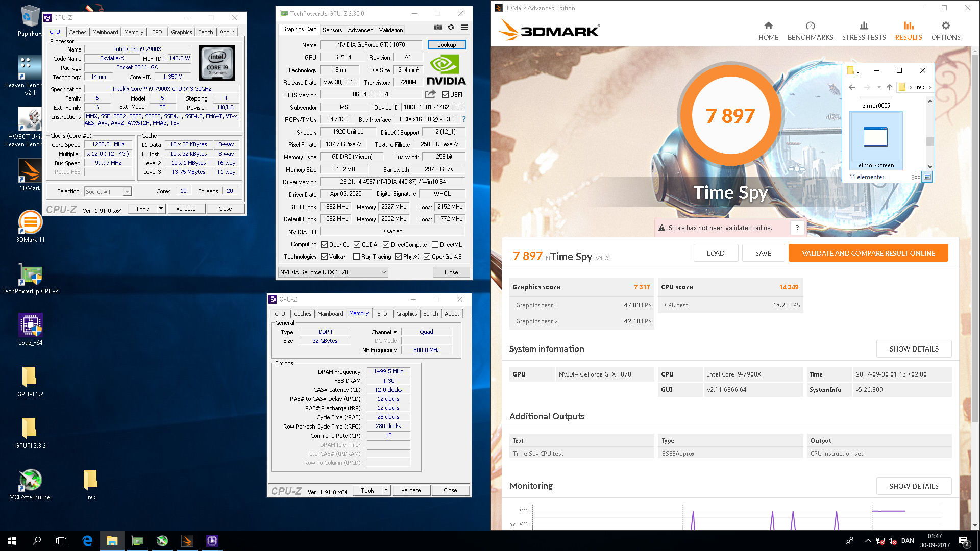The image size is (980, 551).
Task: Click Explorer back arrow
Action: point(852,87)
